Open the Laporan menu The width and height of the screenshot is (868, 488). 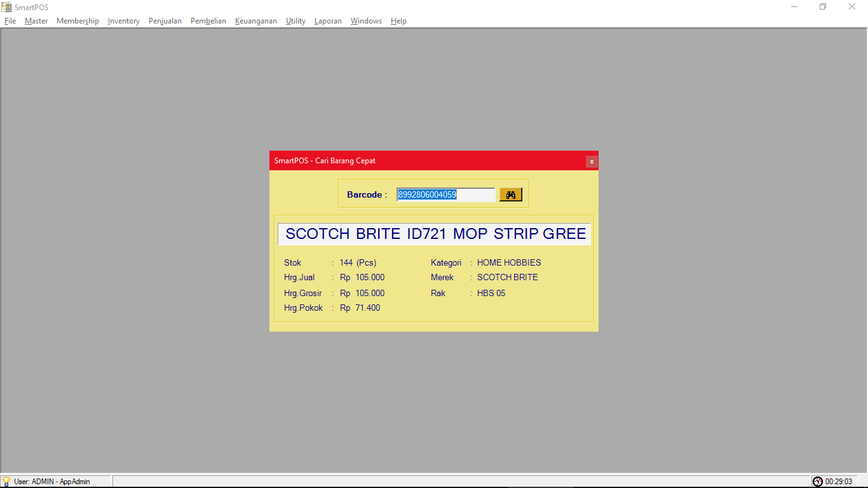pos(328,21)
